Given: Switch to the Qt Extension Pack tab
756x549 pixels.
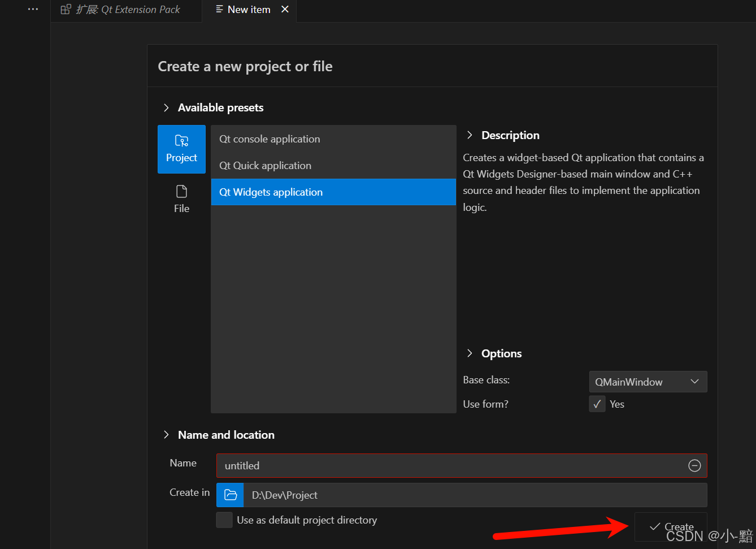Looking at the screenshot, I should click(x=126, y=10).
